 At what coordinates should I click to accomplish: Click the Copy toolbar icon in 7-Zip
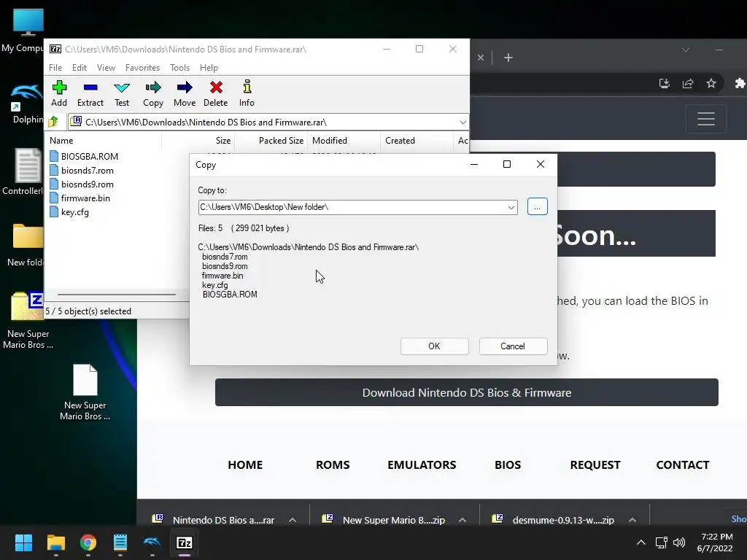(153, 93)
